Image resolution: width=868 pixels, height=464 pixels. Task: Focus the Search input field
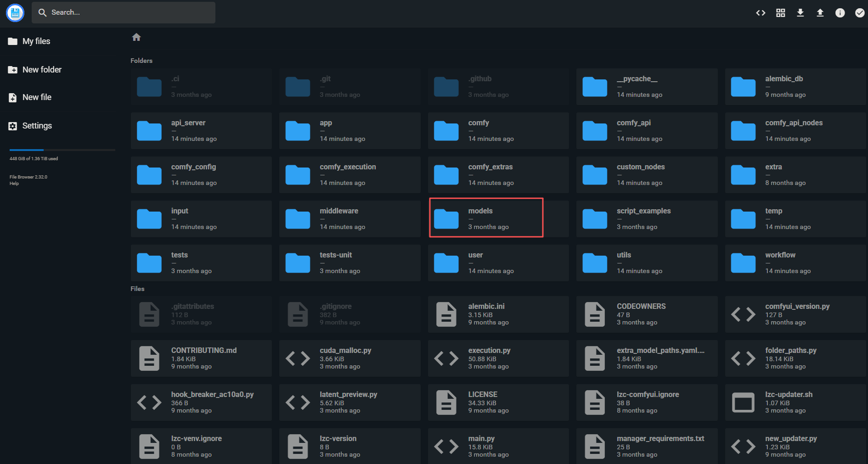124,12
